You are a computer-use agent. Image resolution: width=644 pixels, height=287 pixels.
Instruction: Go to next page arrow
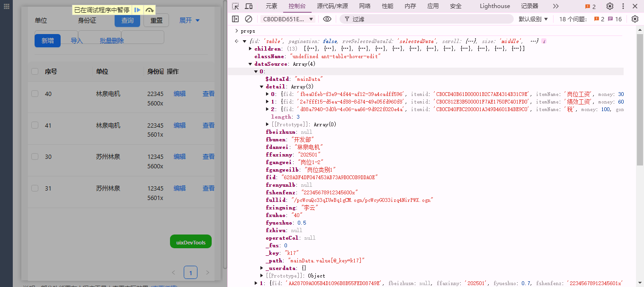(x=207, y=273)
